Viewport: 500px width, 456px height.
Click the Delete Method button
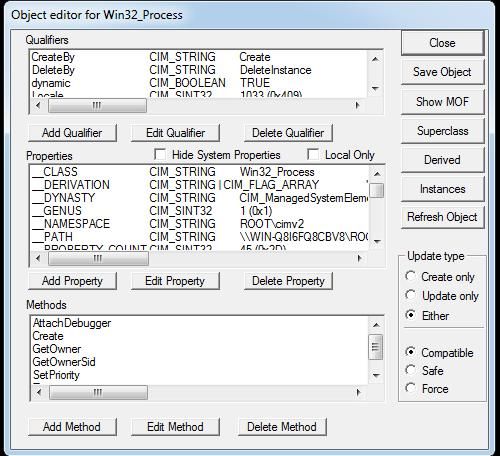[282, 427]
